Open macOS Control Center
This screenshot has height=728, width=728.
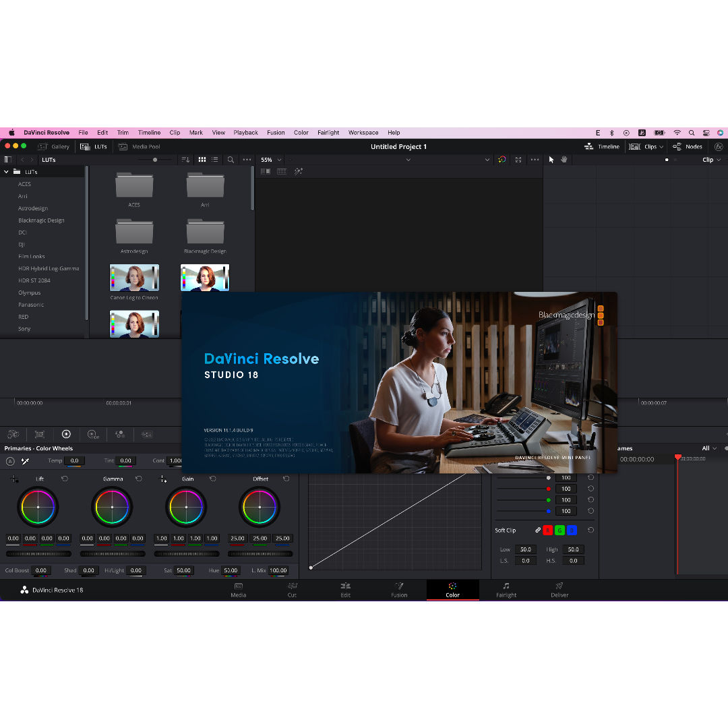tap(706, 133)
